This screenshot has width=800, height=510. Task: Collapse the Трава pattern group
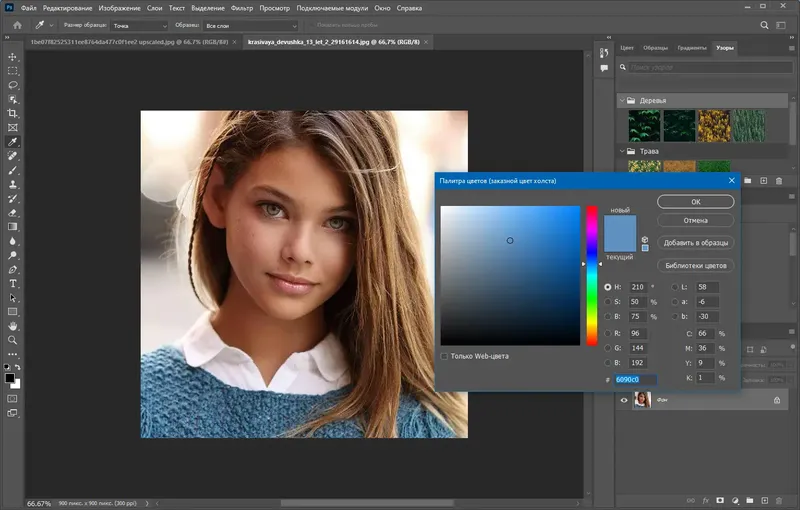coord(620,151)
